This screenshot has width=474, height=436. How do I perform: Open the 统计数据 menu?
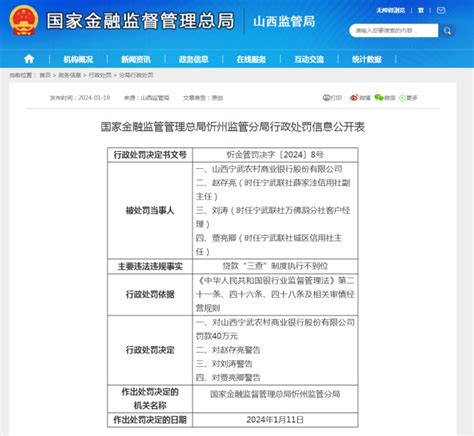(x=367, y=59)
